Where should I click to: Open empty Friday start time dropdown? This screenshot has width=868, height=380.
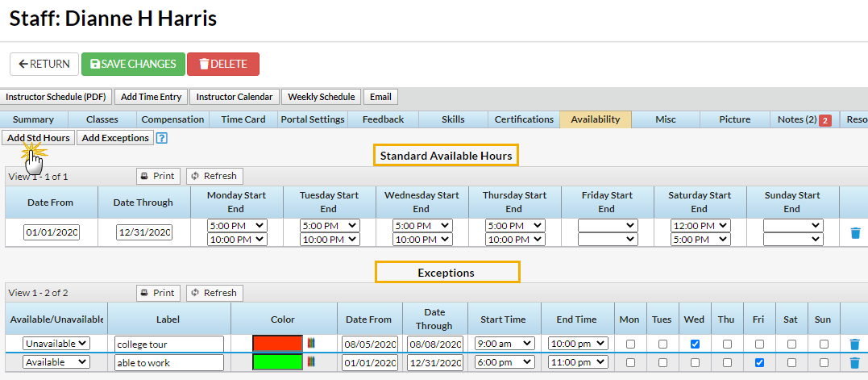(608, 225)
